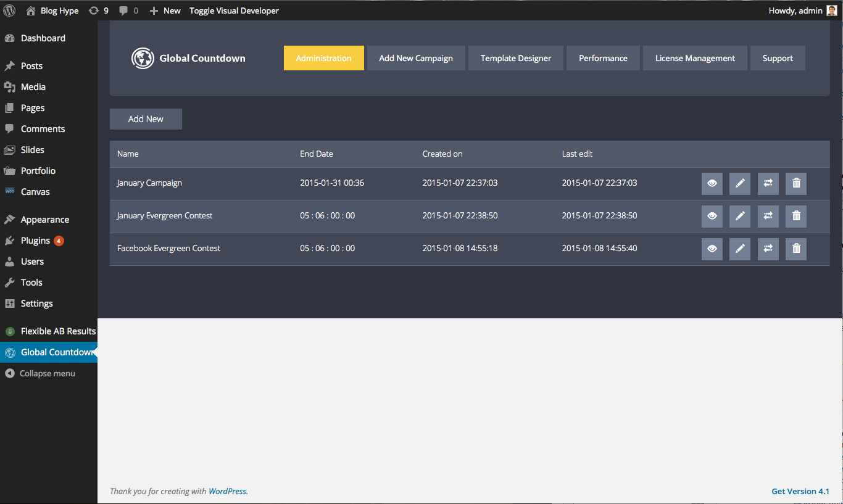Click the End Date column header
Image resolution: width=843 pixels, height=504 pixels.
pos(317,154)
